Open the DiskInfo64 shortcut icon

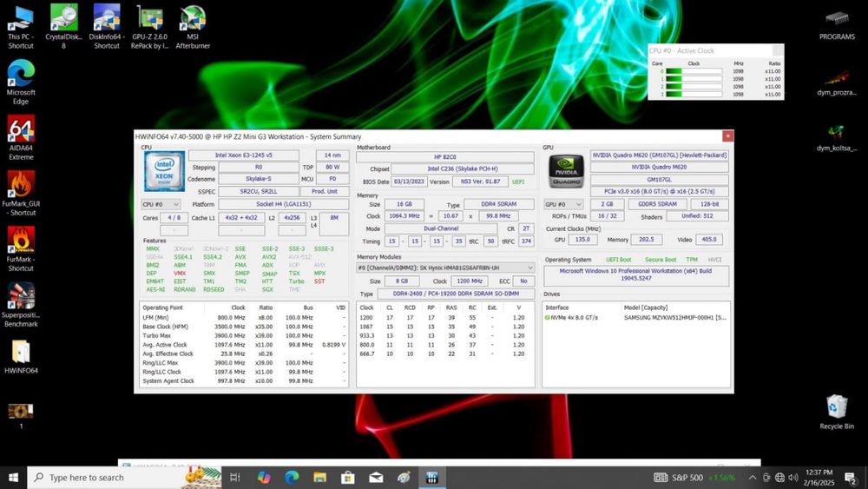pyautogui.click(x=107, y=27)
